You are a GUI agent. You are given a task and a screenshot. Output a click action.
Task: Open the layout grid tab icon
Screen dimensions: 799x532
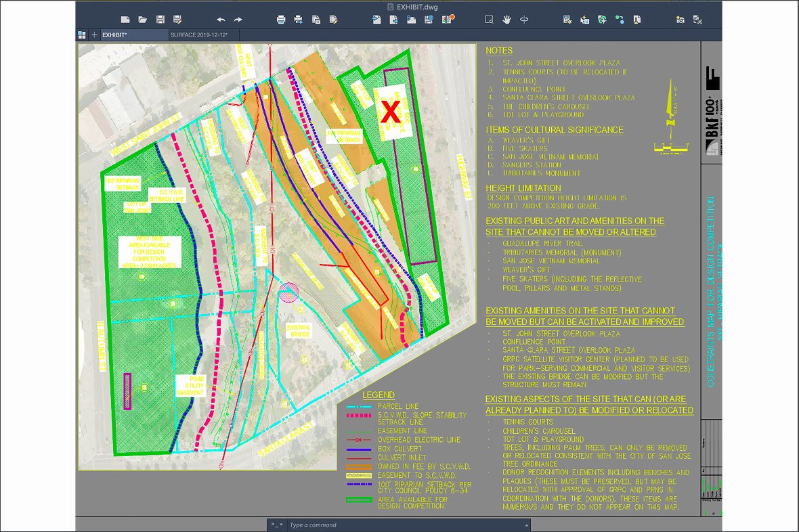click(81, 35)
